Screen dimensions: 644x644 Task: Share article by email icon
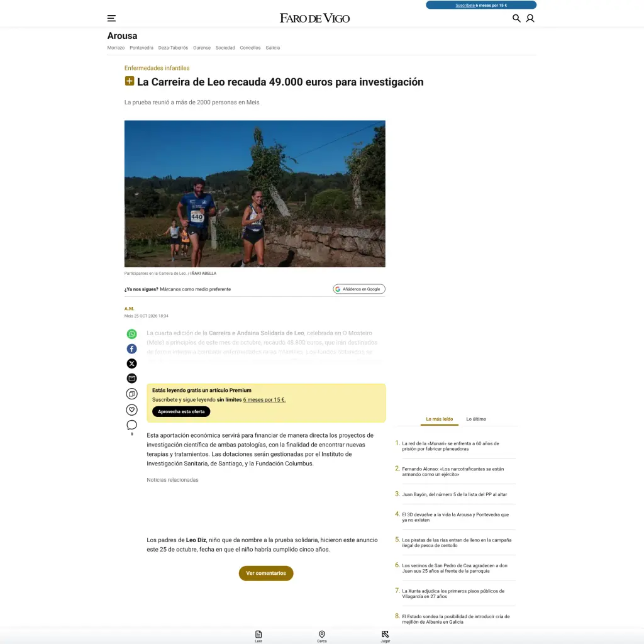point(131,378)
